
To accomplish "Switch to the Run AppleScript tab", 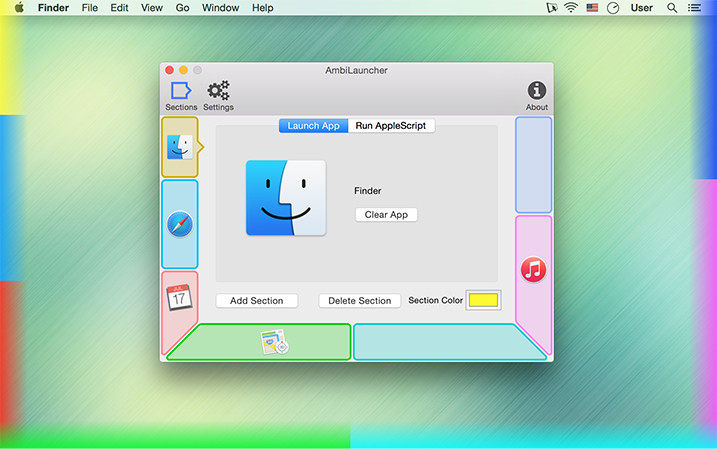I will 392,126.
